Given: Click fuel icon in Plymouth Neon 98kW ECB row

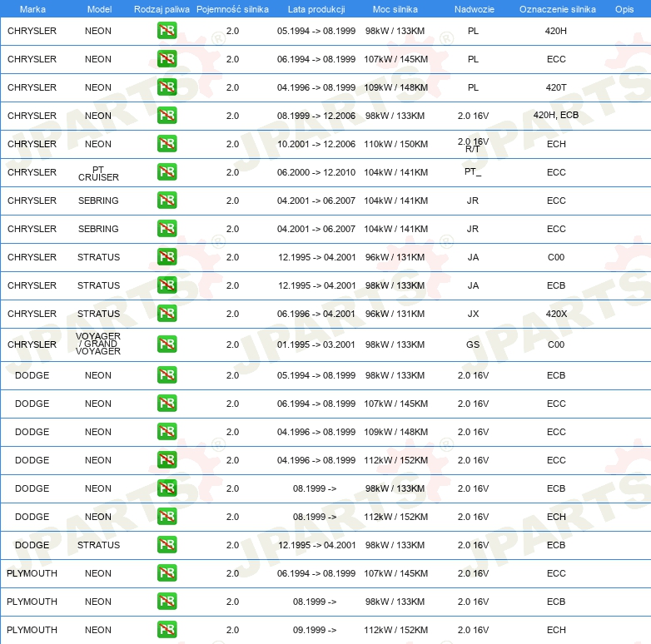Looking at the screenshot, I should [166, 602].
